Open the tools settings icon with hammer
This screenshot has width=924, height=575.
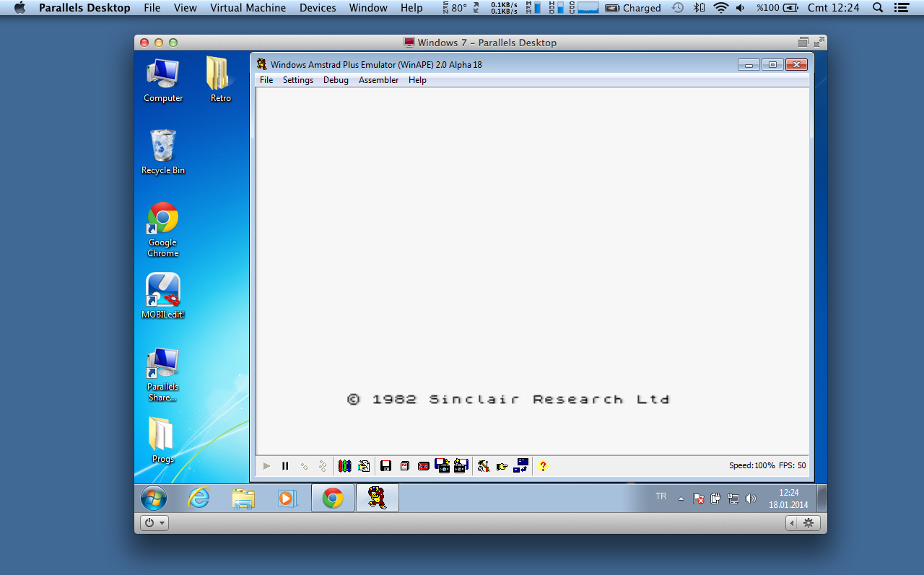[x=484, y=466]
